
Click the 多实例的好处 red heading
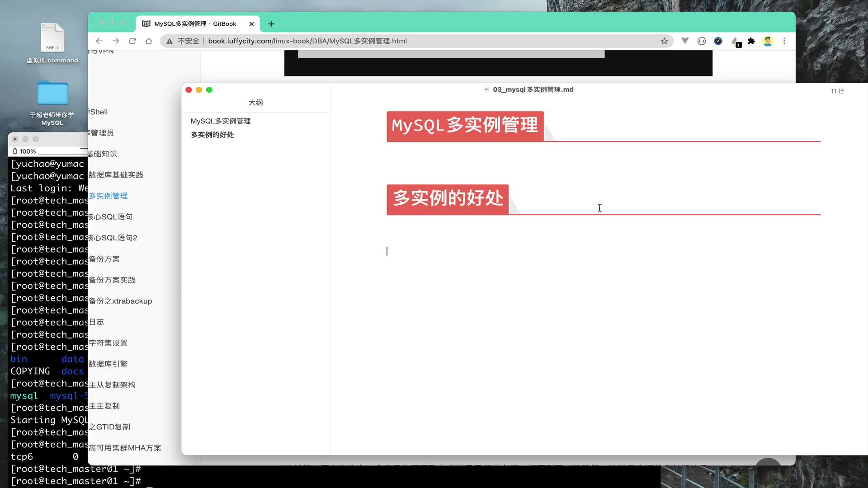[x=448, y=199]
